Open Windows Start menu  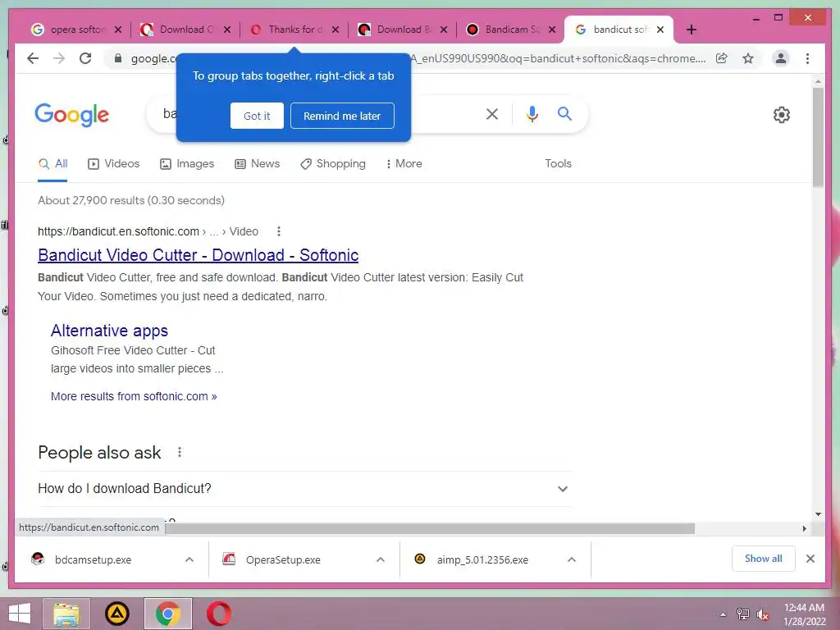click(20, 614)
